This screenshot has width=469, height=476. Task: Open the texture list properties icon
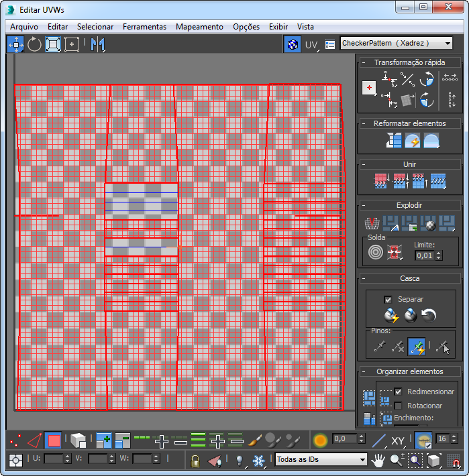(330, 45)
